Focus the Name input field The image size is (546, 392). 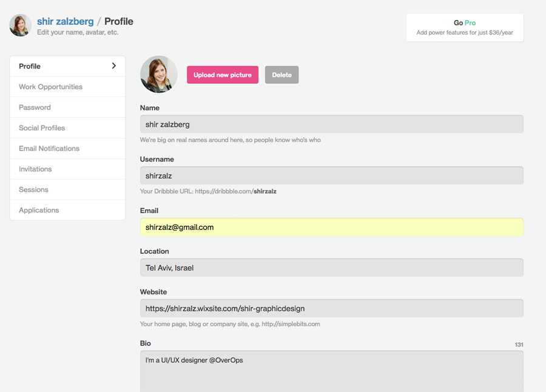tap(331, 124)
